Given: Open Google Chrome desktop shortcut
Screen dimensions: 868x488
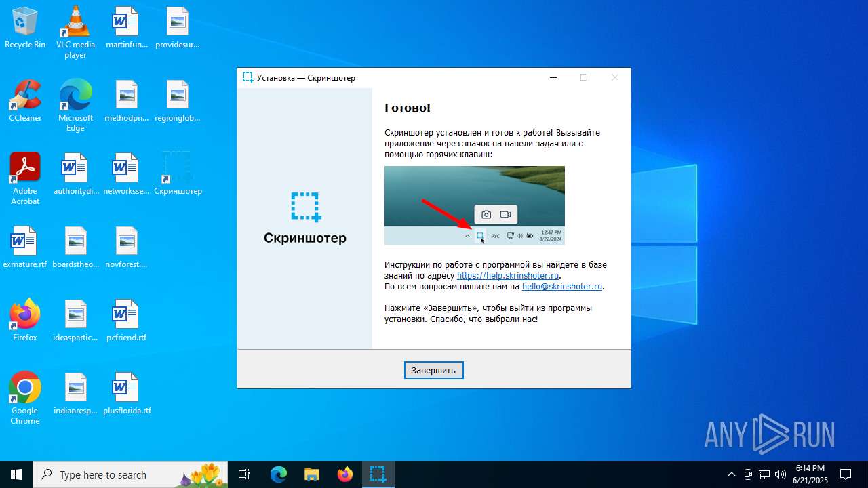Looking at the screenshot, I should (25, 399).
